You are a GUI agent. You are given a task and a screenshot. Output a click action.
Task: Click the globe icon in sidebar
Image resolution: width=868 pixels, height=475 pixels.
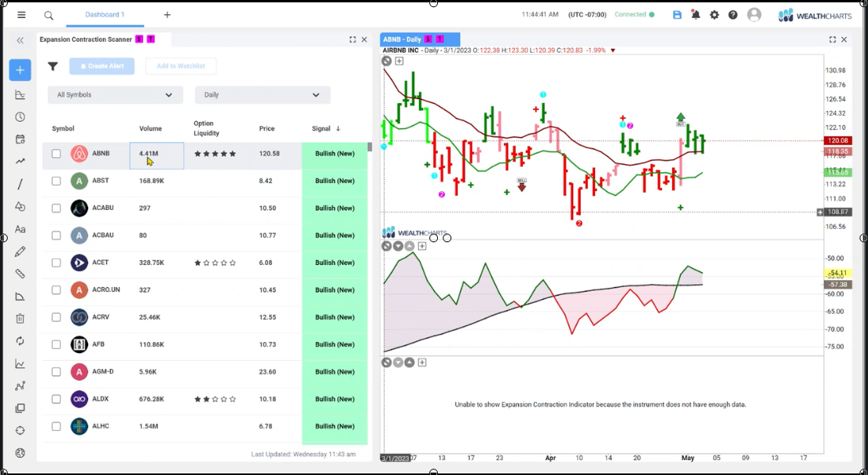(x=20, y=453)
